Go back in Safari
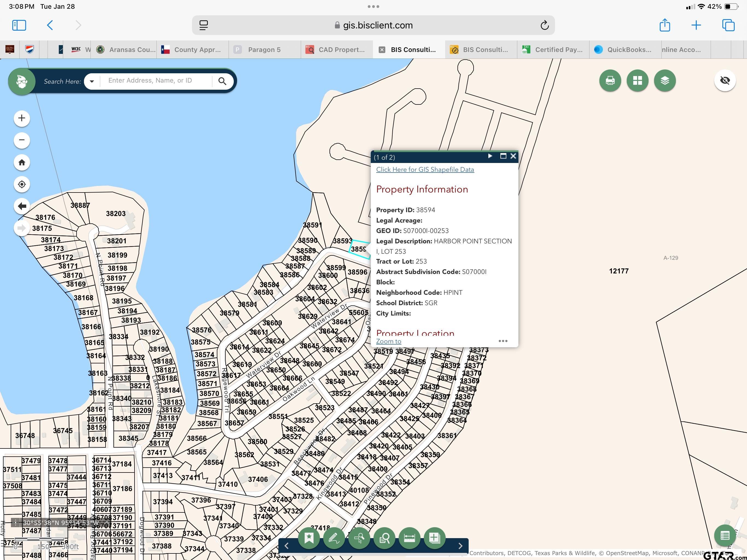Image resolution: width=747 pixels, height=560 pixels. click(50, 25)
